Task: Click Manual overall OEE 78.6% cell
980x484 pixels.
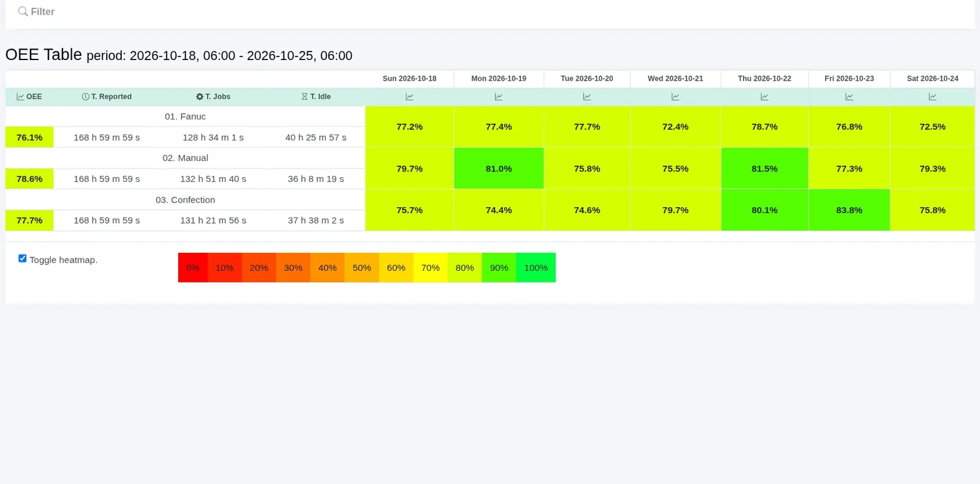Action: click(29, 179)
